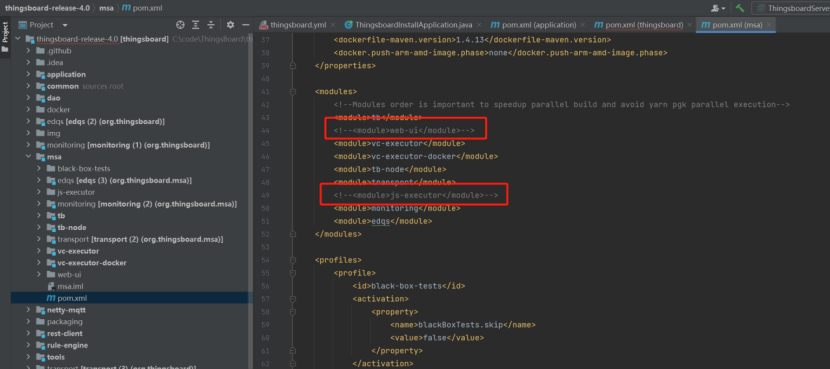Viewport: 830px width, 369px height.
Task: Close the pom.xml (thingsboard) tab
Action: [x=689, y=25]
